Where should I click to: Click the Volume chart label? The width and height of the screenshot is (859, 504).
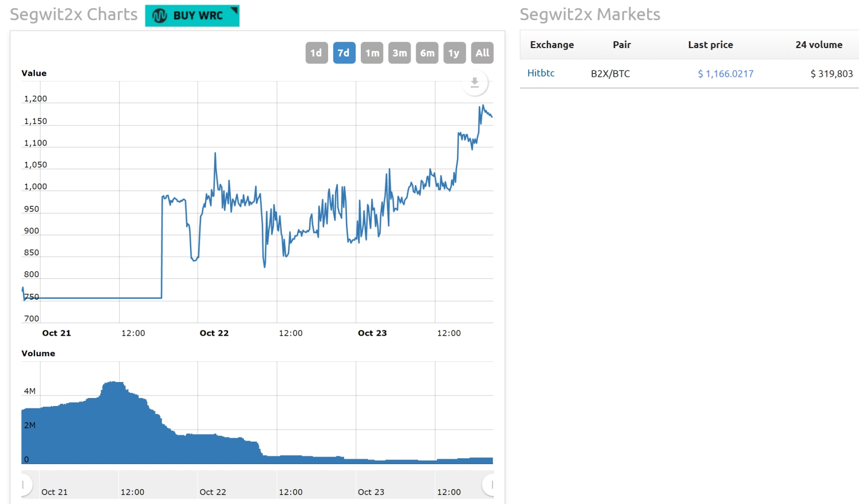point(38,353)
